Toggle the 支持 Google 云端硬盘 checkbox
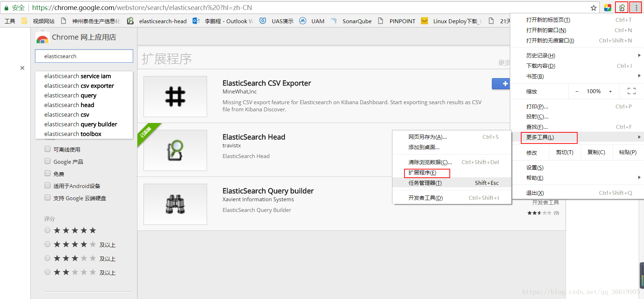 coord(47,197)
